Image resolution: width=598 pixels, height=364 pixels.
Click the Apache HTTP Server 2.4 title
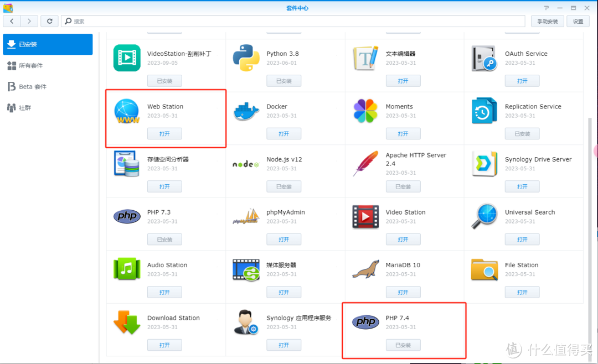click(x=416, y=159)
